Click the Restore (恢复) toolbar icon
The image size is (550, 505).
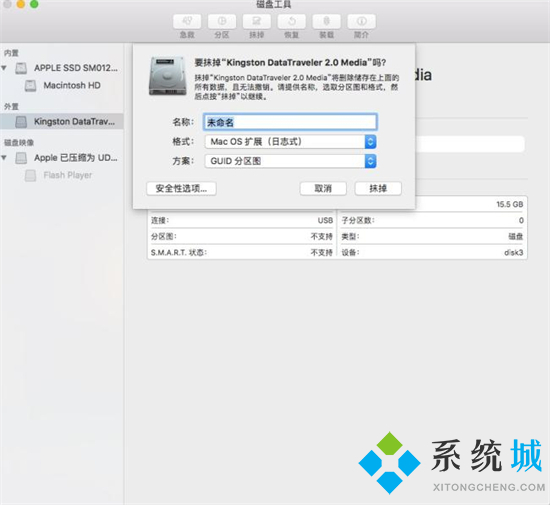point(291,22)
